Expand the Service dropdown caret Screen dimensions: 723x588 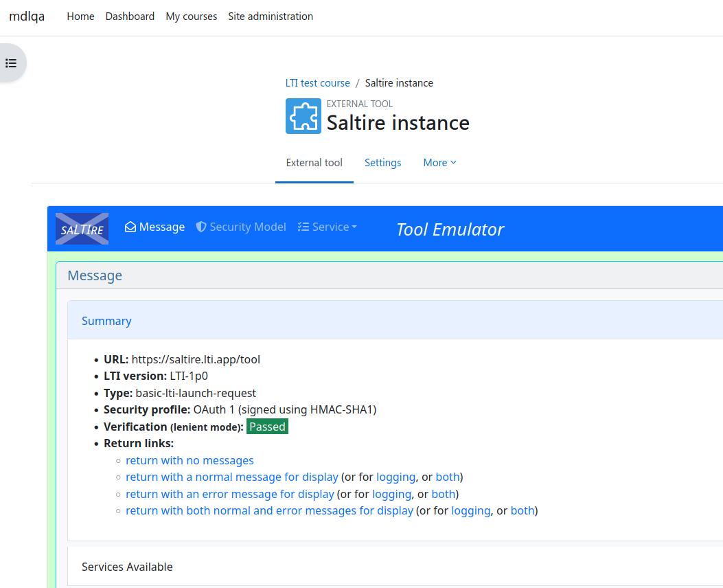[354, 227]
